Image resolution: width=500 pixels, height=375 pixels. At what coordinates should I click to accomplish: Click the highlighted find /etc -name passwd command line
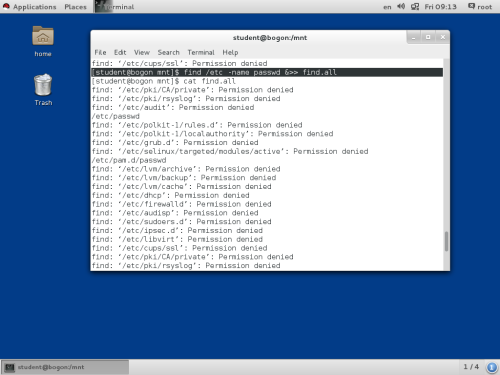267,72
